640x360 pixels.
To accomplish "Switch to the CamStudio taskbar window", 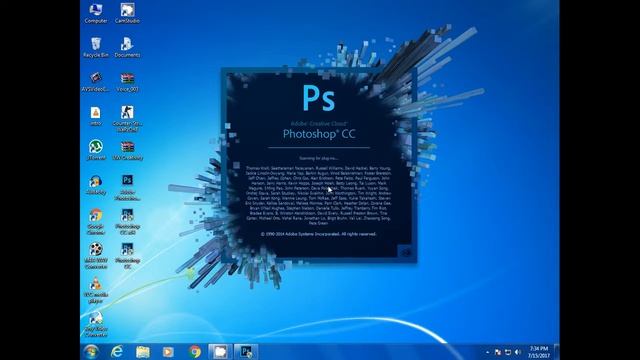I will (220, 352).
